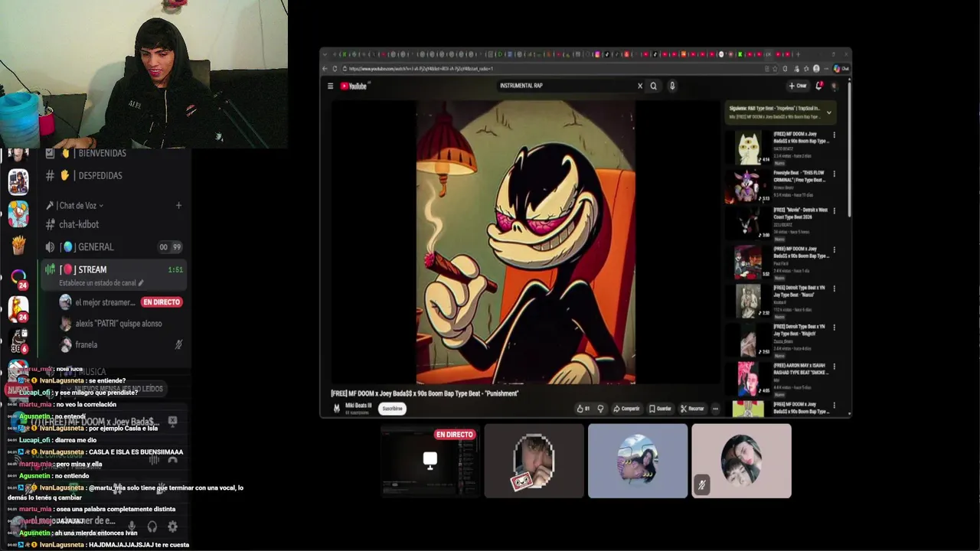
Task: Bookmark this page with the star icon
Action: coord(776,69)
